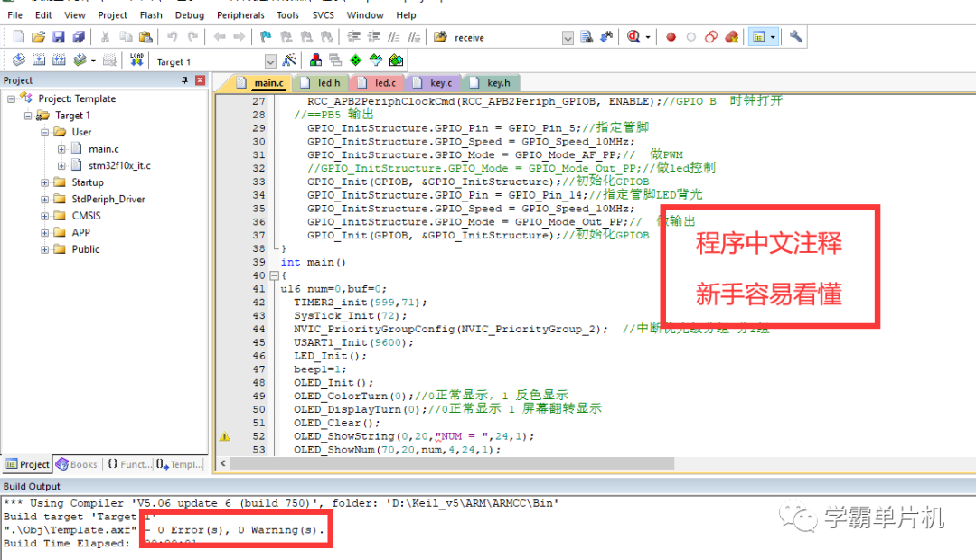Screen dimensions: 976x560
Task: Click the Comment selection icon
Action: 394,37
